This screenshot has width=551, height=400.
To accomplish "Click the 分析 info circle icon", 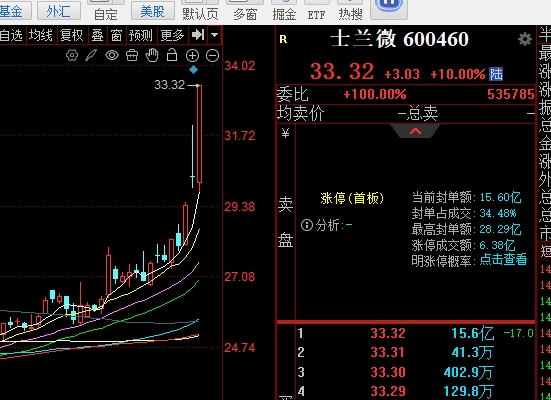I will coord(307,225).
